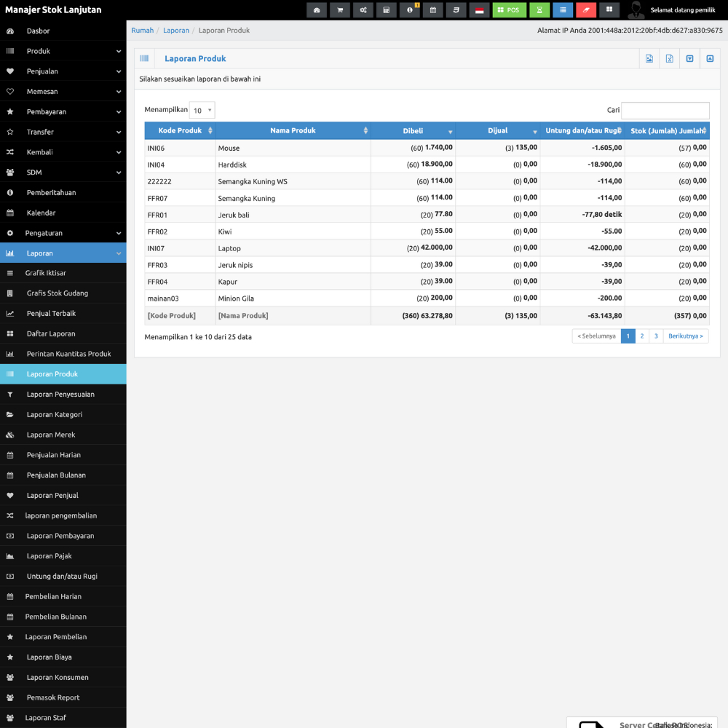Open the calendar icon in top toolbar
The image size is (728, 728).
(432, 10)
